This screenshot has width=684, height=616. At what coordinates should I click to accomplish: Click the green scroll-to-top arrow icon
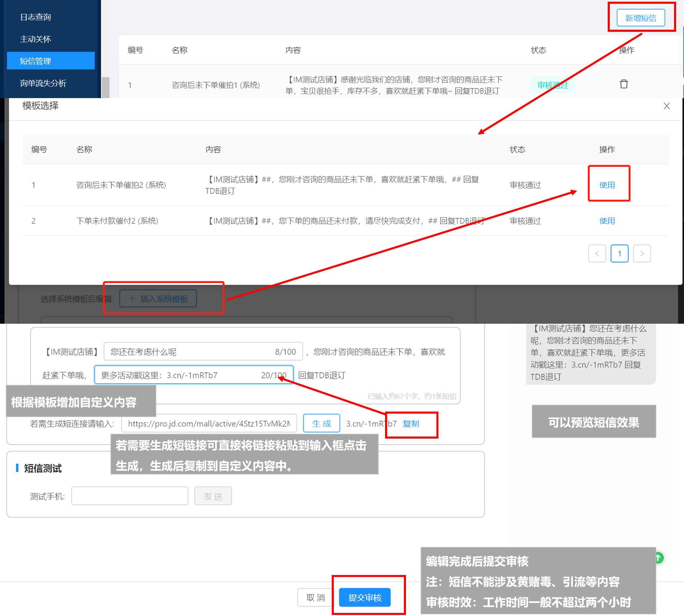(659, 558)
